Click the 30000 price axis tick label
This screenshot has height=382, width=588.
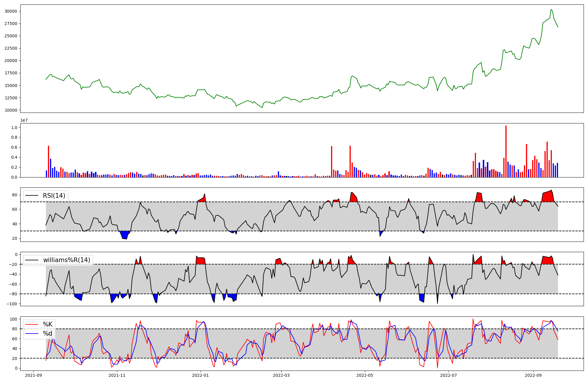tap(11, 11)
